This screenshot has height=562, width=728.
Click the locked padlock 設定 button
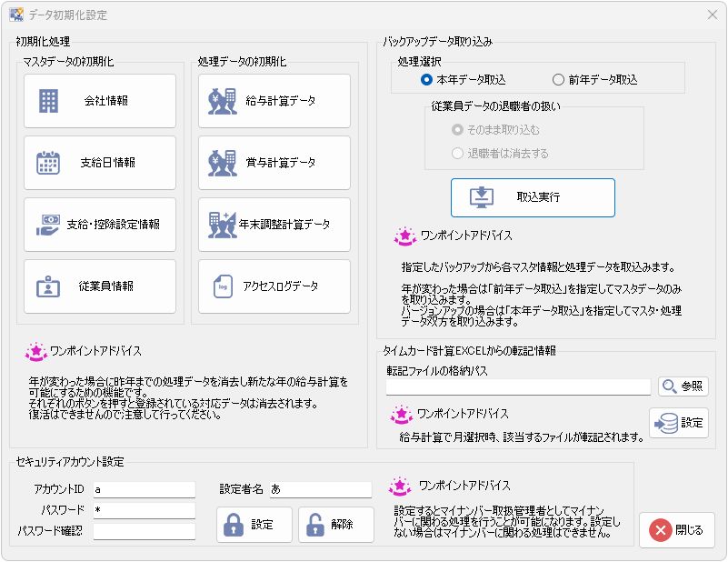pos(254,525)
